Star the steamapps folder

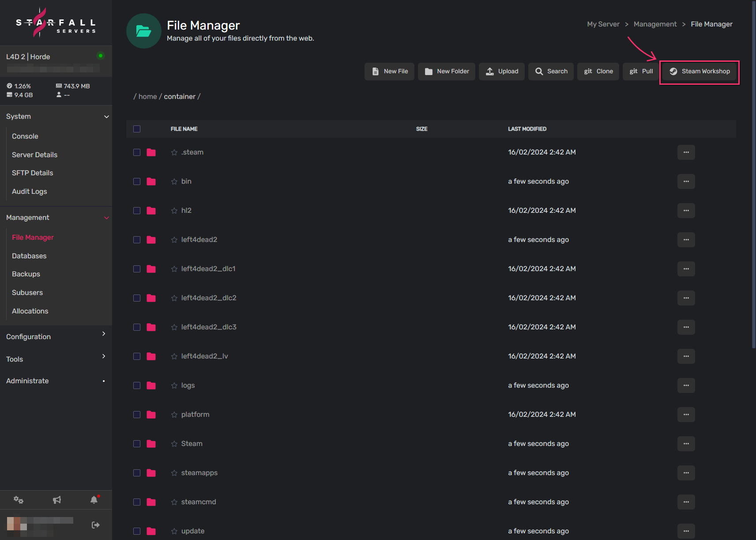174,473
